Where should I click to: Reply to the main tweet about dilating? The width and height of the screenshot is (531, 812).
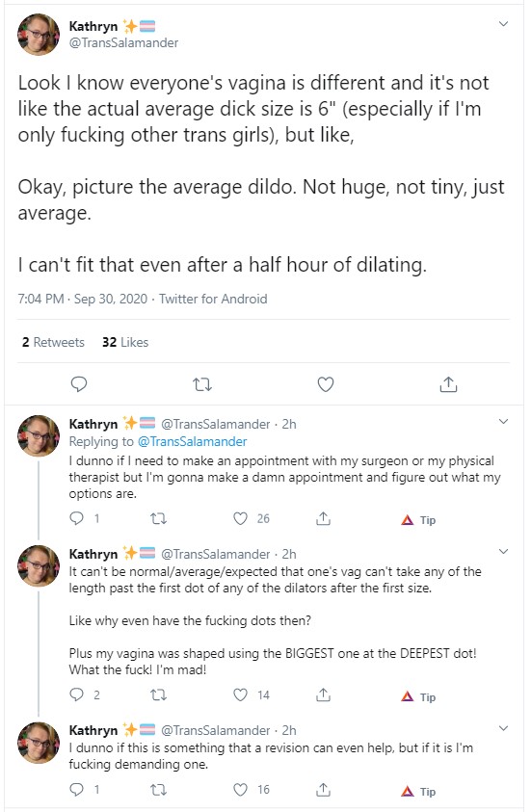pos(78,384)
